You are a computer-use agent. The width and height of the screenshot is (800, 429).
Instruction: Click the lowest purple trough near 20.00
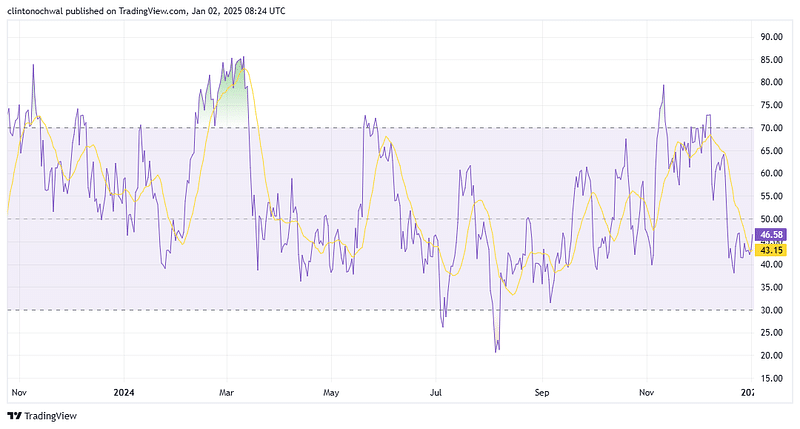(x=496, y=348)
